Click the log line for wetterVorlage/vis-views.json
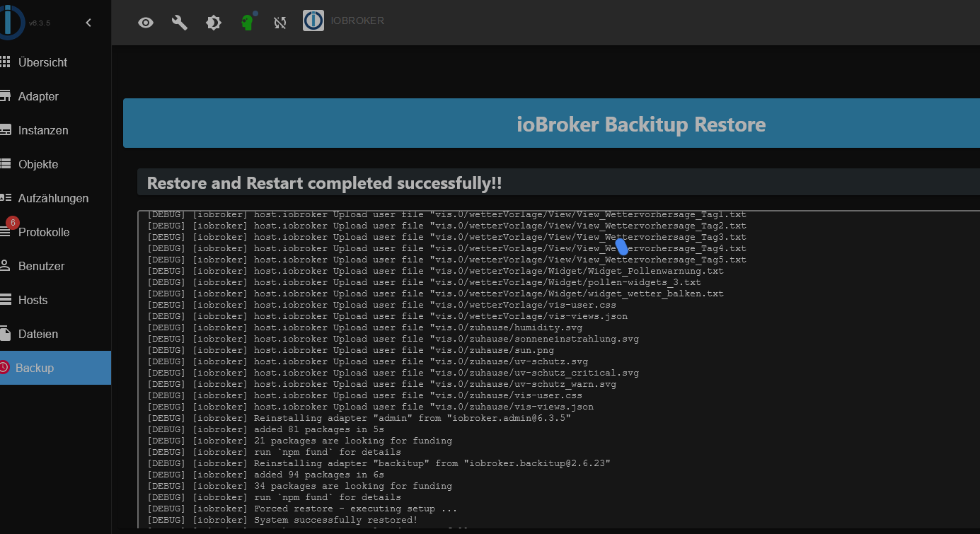This screenshot has height=534, width=980. 387,316
